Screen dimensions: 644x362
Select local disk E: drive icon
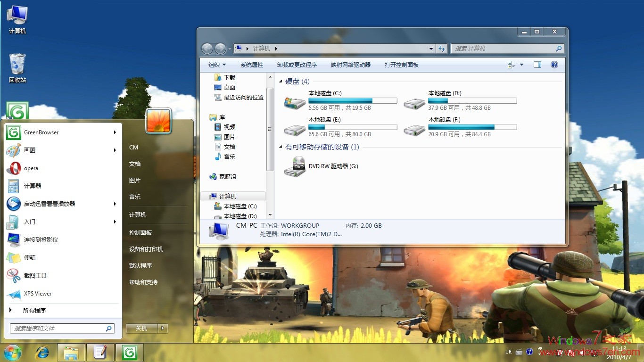point(295,130)
